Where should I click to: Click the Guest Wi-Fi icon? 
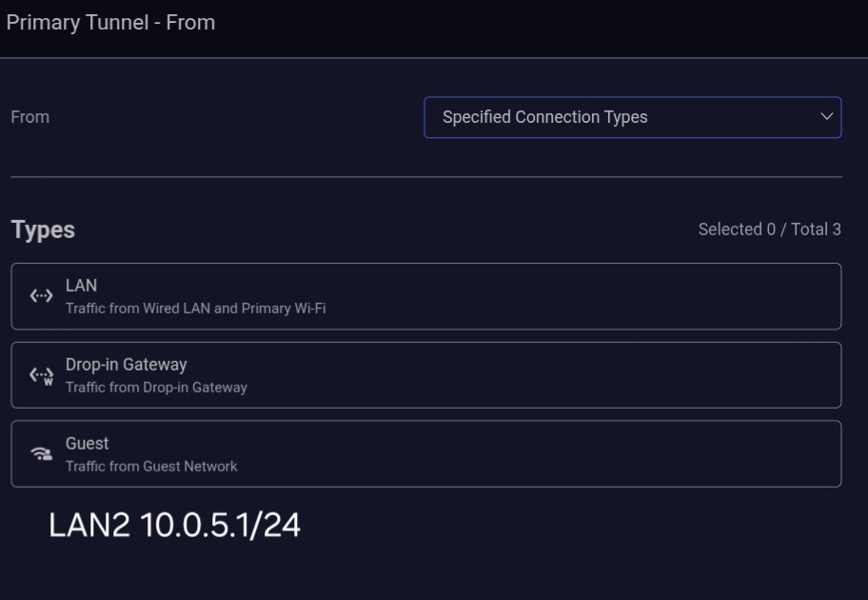point(41,454)
